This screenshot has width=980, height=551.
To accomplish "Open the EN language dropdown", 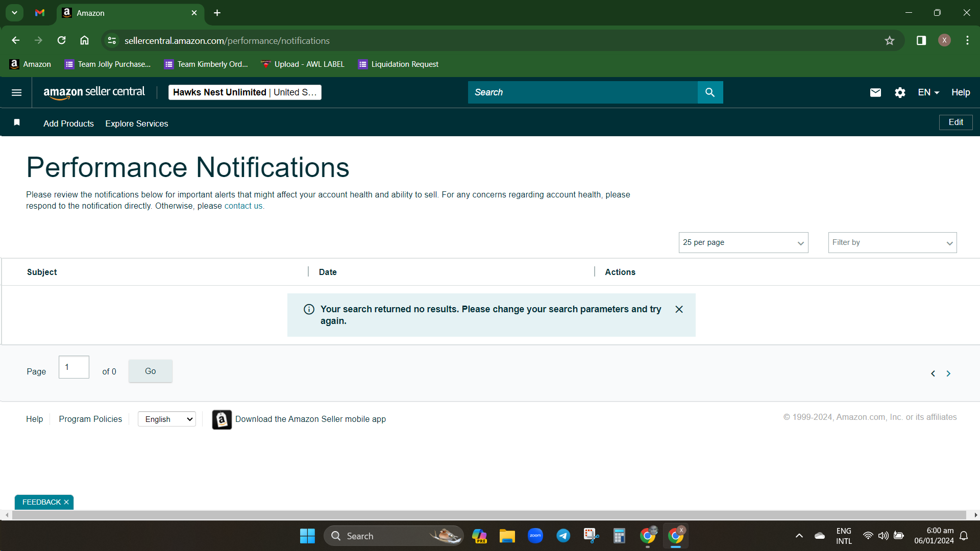I will [x=928, y=92].
